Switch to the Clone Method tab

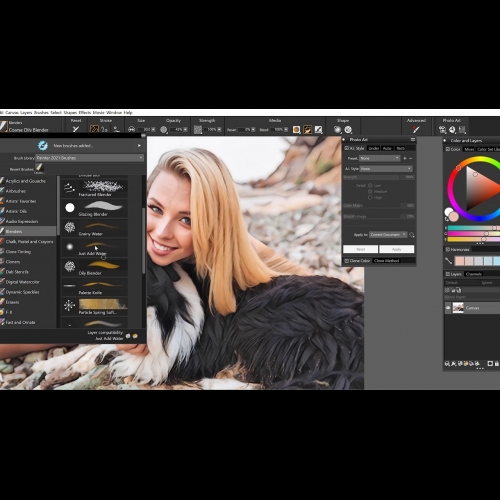[386, 261]
